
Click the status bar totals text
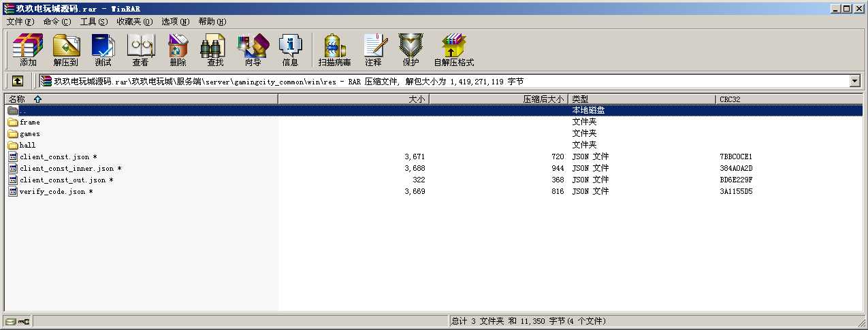coord(529,321)
